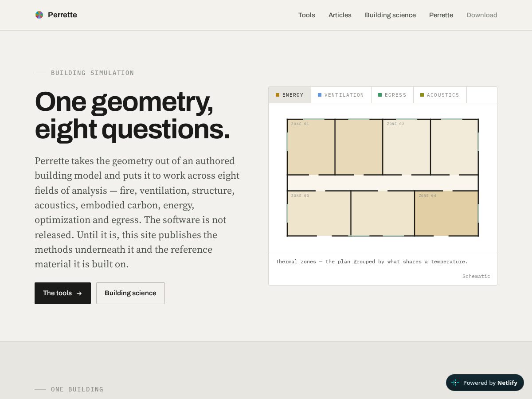Switch to the Ventilation tab
Viewport: 532px width, 399px height.
(x=341, y=95)
